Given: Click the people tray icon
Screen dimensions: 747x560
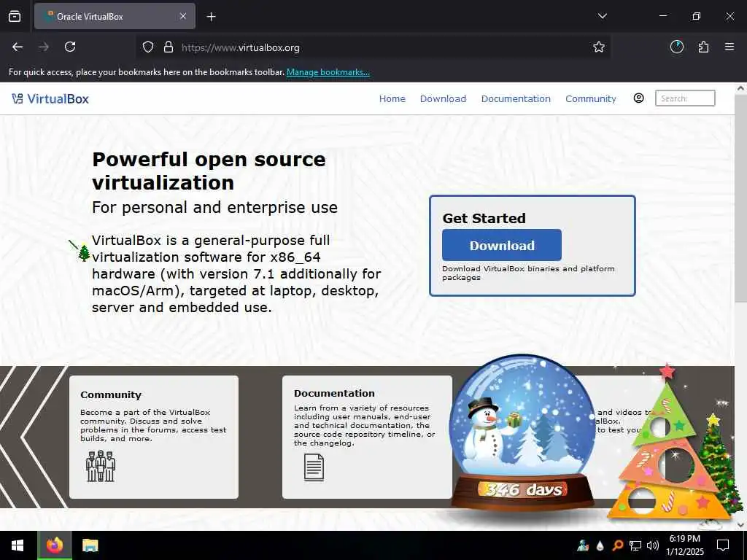Looking at the screenshot, I should tap(583, 545).
